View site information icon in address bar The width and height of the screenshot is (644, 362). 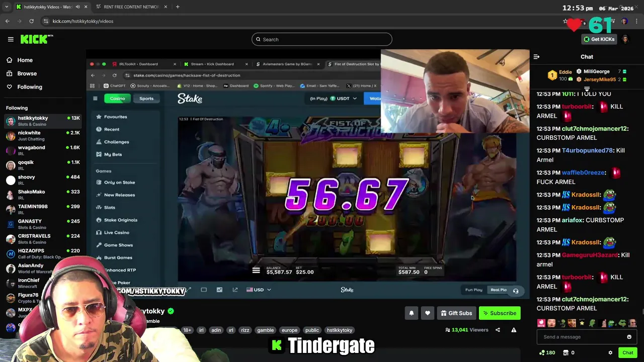(x=46, y=21)
